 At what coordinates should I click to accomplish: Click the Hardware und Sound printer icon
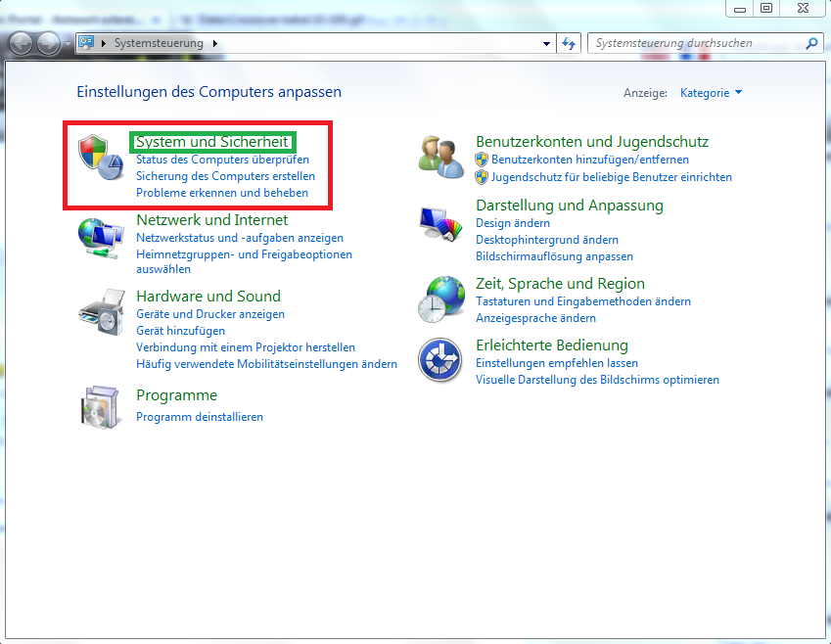101,312
